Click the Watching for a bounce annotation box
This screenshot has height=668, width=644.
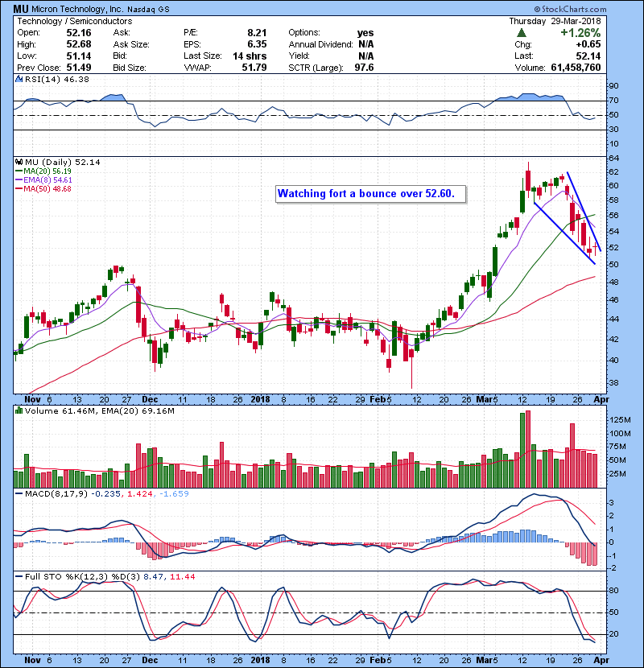pyautogui.click(x=370, y=194)
